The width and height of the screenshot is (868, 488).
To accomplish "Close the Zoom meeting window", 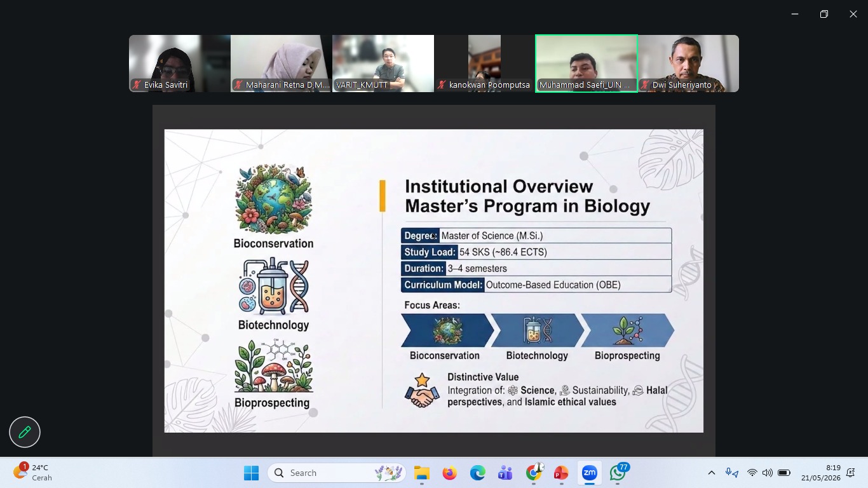I will tap(853, 14).
